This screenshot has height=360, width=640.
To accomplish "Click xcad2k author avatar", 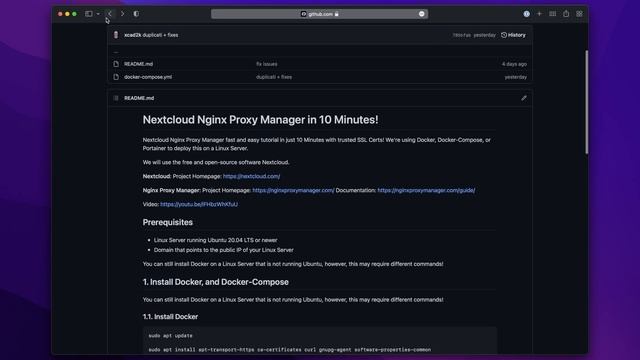I will (x=116, y=35).
